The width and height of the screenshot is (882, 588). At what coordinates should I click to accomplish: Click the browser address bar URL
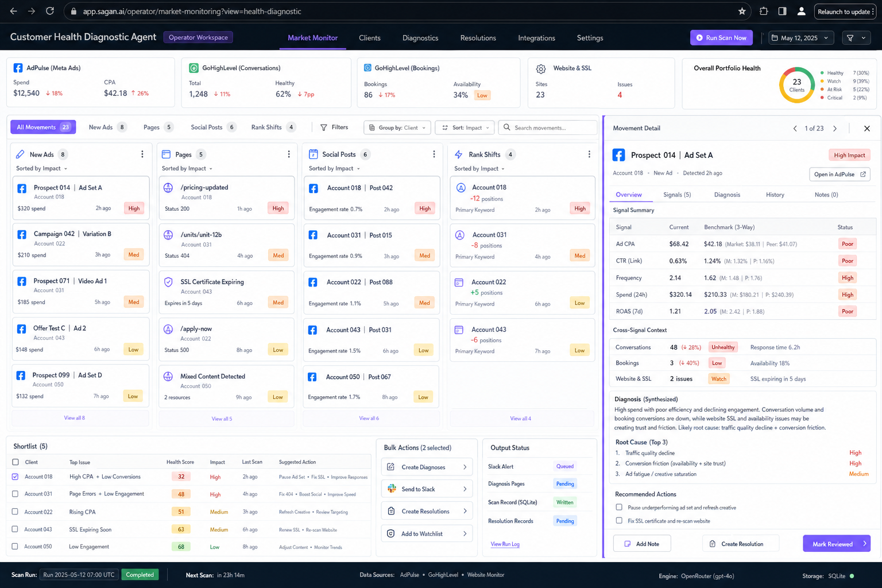coord(192,11)
